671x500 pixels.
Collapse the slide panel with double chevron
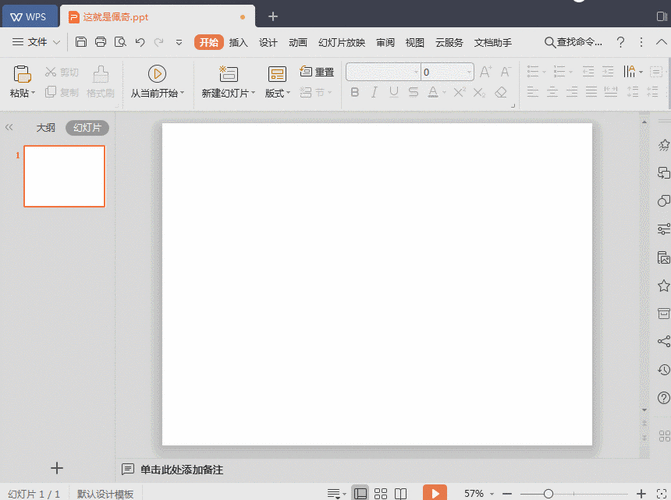point(9,127)
